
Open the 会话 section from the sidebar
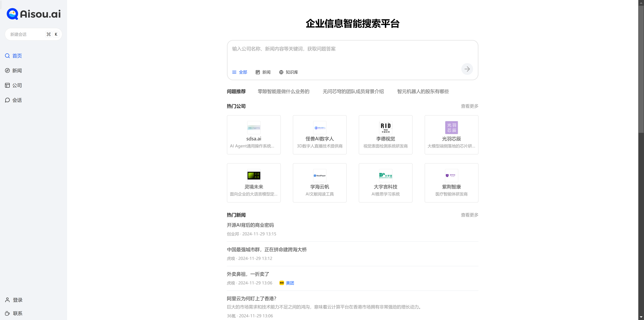(x=17, y=100)
